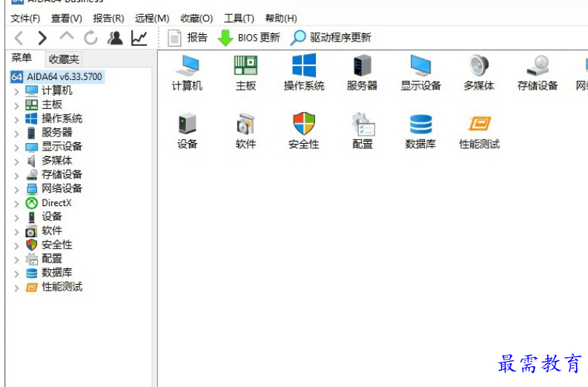
Task: Switch to the 收藏夹 tab
Action: pyautogui.click(x=64, y=59)
